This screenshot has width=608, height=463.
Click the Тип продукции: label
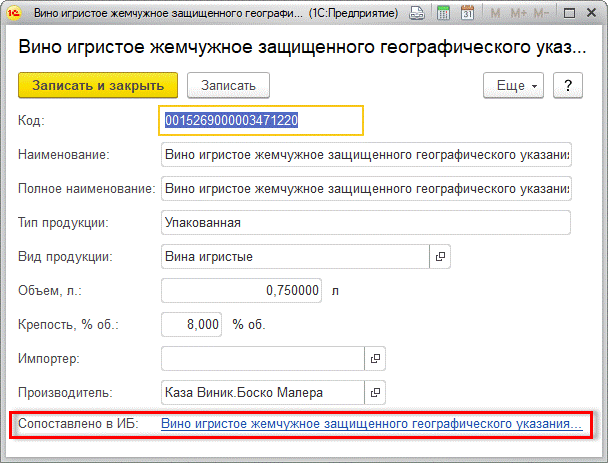(63, 223)
